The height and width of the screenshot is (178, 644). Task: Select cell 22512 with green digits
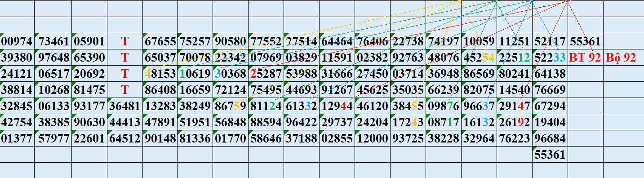515,58
